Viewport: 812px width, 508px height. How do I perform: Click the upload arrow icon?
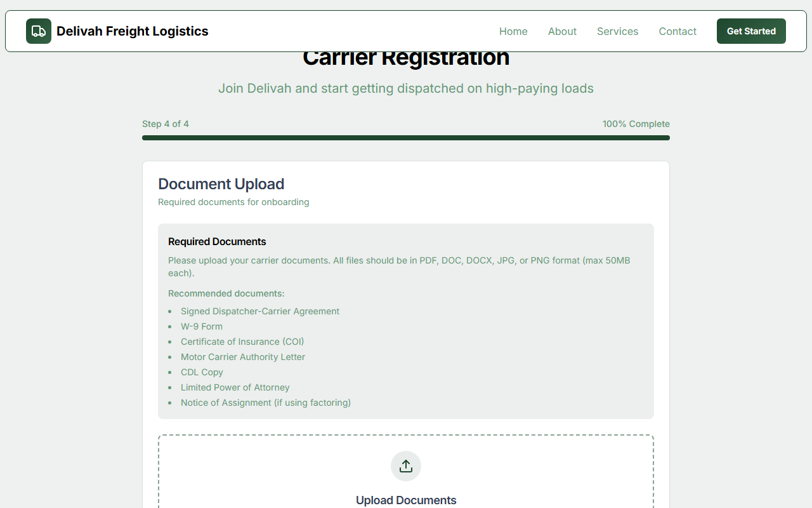pyautogui.click(x=406, y=466)
